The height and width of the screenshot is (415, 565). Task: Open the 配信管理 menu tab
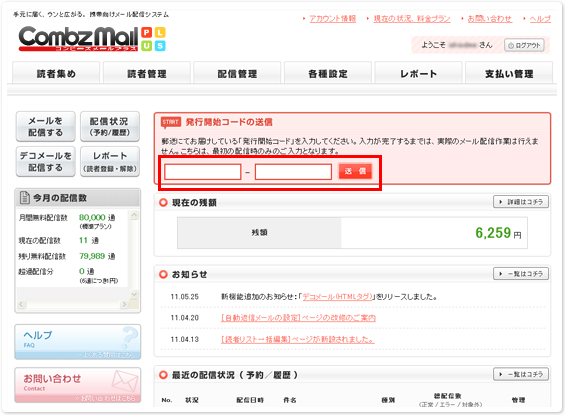237,73
